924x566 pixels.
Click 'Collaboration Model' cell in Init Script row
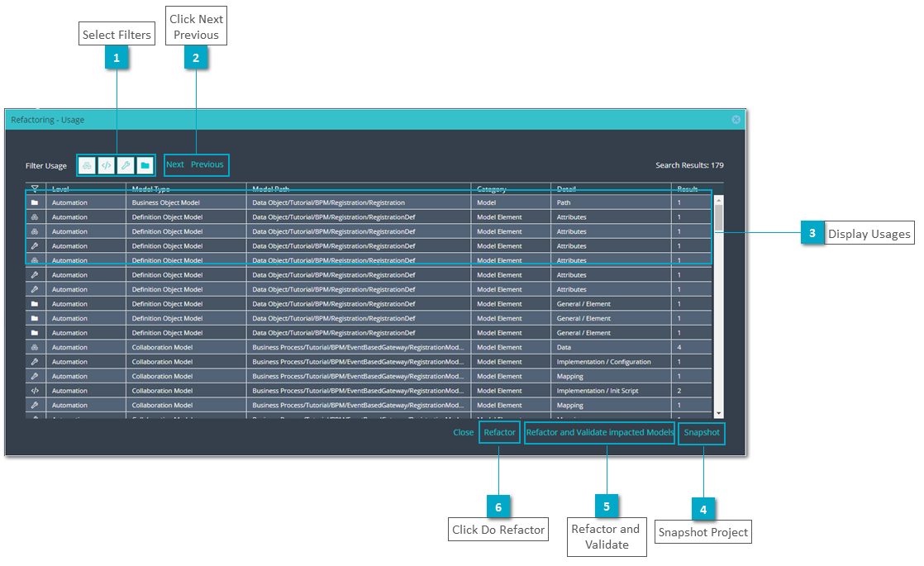pos(186,391)
